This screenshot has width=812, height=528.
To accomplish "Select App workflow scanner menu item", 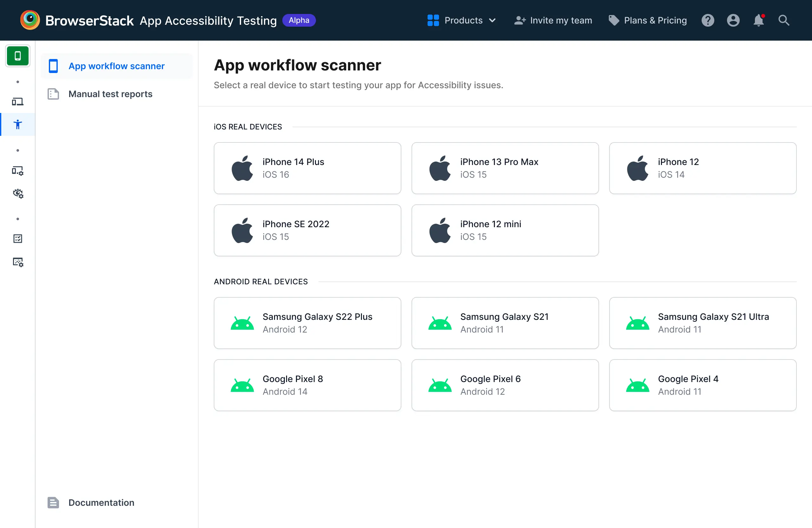I will pyautogui.click(x=116, y=66).
